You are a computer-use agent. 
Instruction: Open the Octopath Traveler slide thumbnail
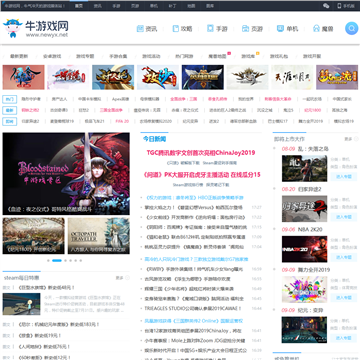[99, 236]
